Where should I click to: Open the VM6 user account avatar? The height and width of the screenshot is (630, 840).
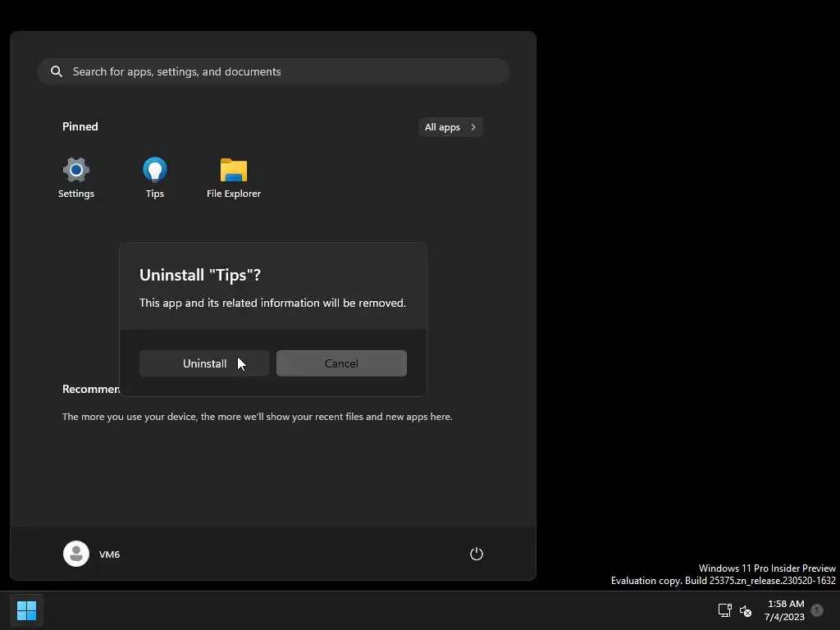[76, 554]
